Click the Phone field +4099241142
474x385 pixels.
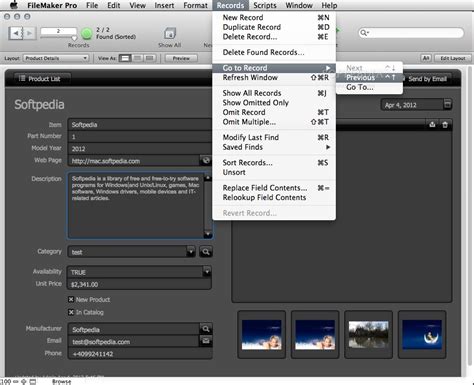coord(140,354)
